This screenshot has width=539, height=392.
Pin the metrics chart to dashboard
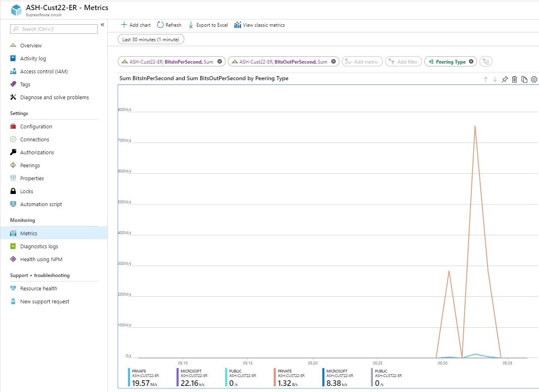pos(505,79)
